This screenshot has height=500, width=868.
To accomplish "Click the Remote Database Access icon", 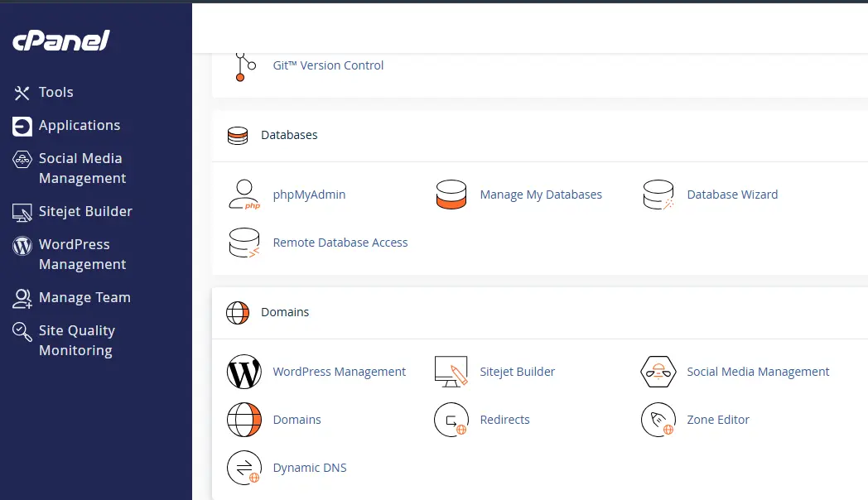I will click(244, 243).
